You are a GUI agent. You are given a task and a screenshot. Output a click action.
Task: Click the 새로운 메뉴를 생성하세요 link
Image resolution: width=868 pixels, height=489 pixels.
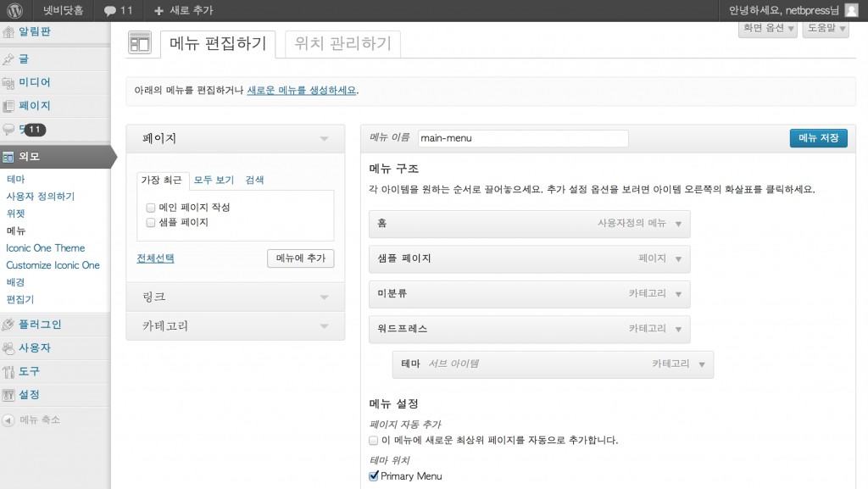tap(301, 91)
